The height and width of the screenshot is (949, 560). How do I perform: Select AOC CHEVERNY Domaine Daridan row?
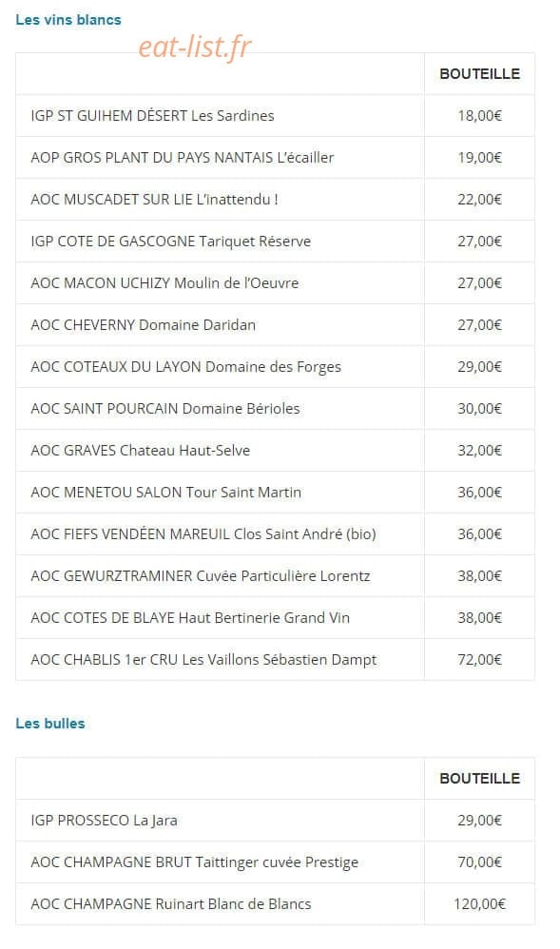[x=275, y=325]
